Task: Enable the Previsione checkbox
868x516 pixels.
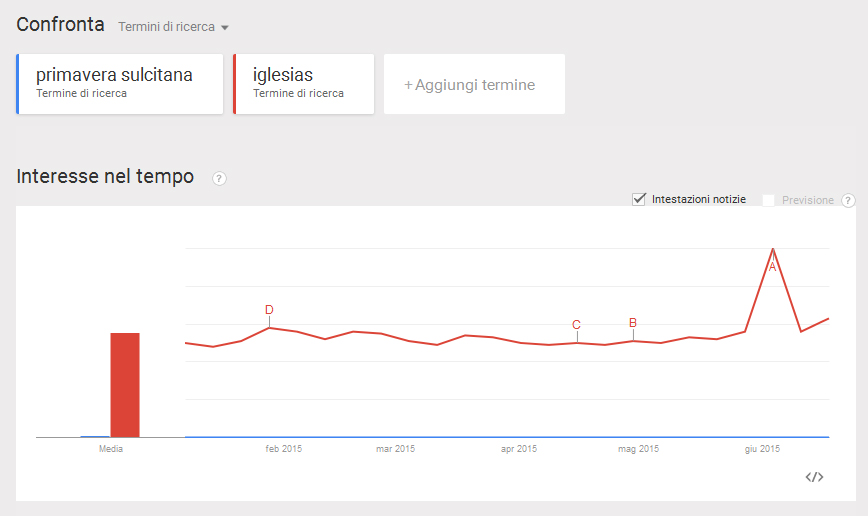Action: point(769,200)
